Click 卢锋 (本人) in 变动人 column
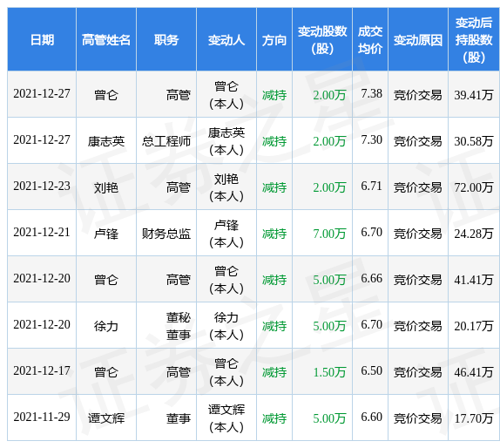 (x=226, y=234)
